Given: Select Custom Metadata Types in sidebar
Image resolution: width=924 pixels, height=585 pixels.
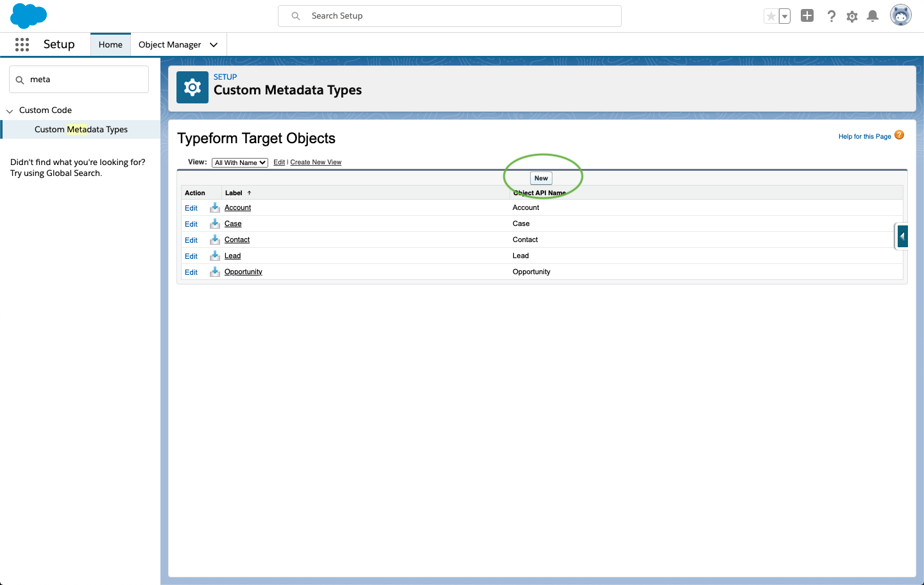Looking at the screenshot, I should coord(81,129).
